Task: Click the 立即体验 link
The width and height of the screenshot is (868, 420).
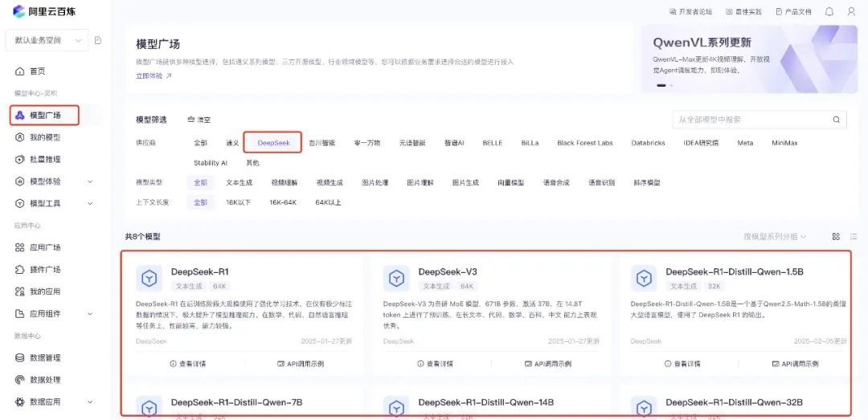Action: pos(154,75)
